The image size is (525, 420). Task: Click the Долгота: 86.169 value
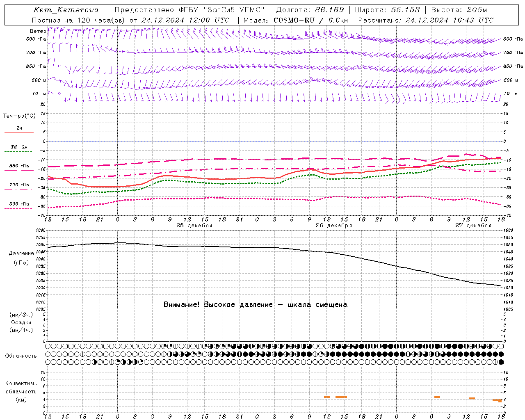[x=310, y=10]
